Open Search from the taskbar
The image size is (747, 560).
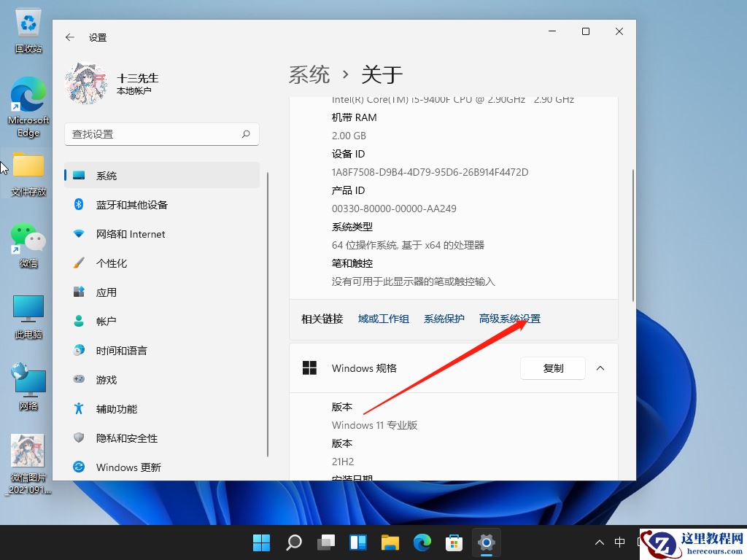pos(293,542)
